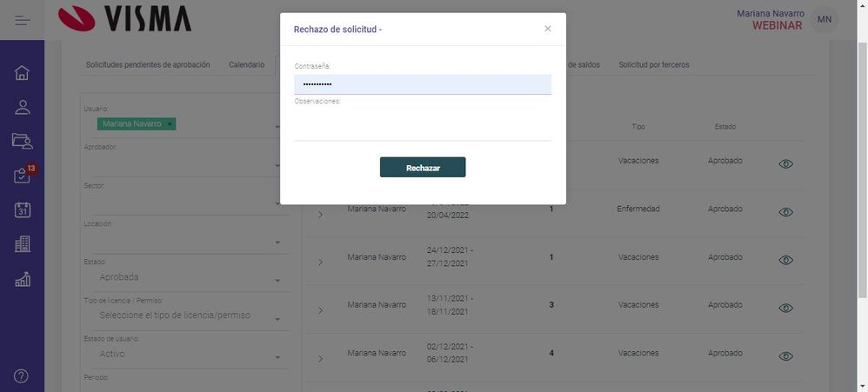This screenshot has height=392, width=868.
Task: Click the WEBINAR label in header
Action: click(x=777, y=25)
